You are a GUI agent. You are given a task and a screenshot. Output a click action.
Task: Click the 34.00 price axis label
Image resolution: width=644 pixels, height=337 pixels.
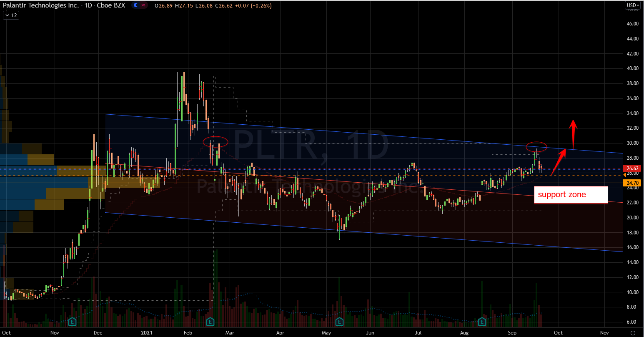pos(633,113)
